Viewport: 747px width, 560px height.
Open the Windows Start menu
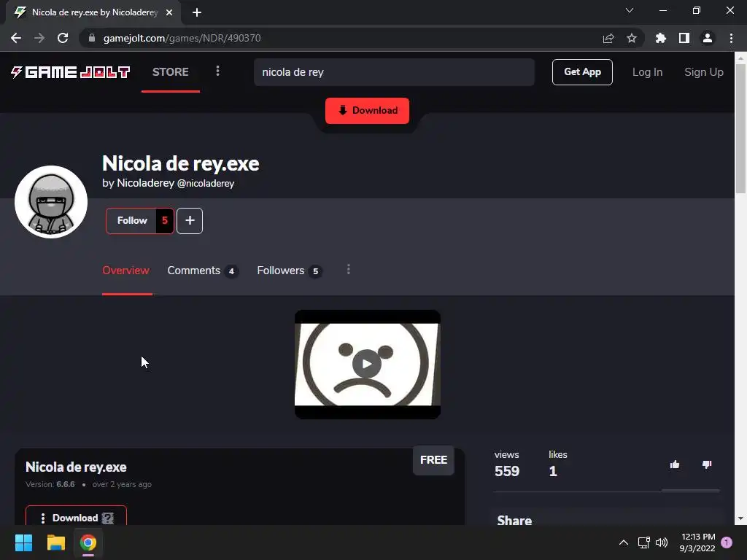pos(23,542)
